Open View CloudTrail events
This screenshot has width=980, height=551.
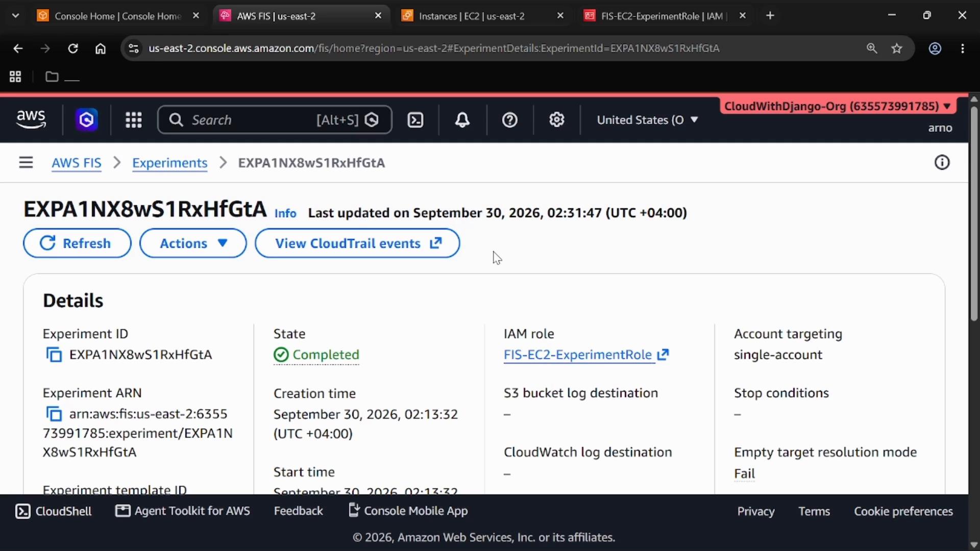point(357,243)
